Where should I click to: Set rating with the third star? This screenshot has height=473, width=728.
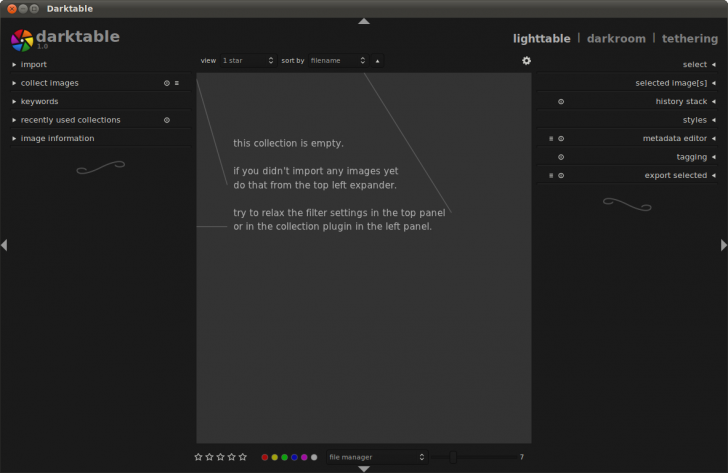tap(221, 457)
